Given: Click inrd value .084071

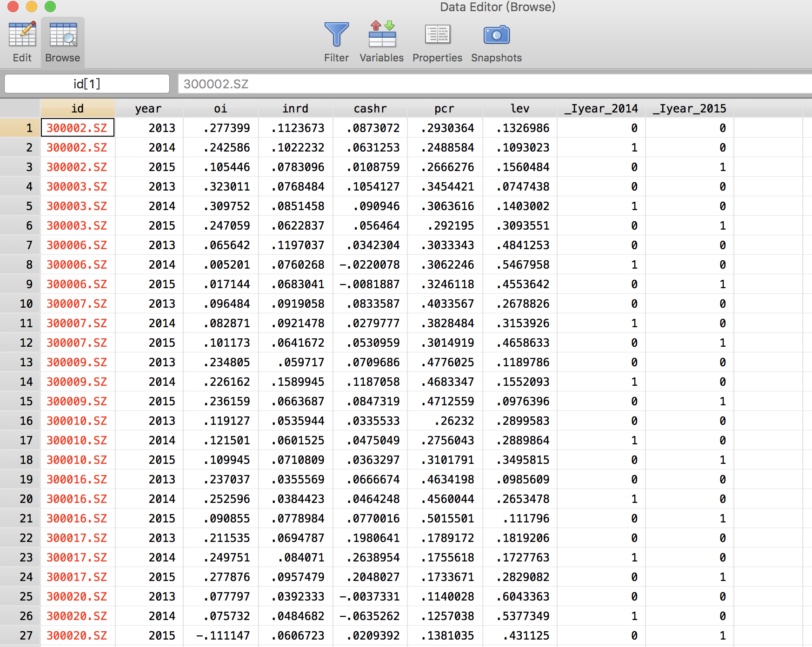Looking at the screenshot, I should [x=301, y=557].
